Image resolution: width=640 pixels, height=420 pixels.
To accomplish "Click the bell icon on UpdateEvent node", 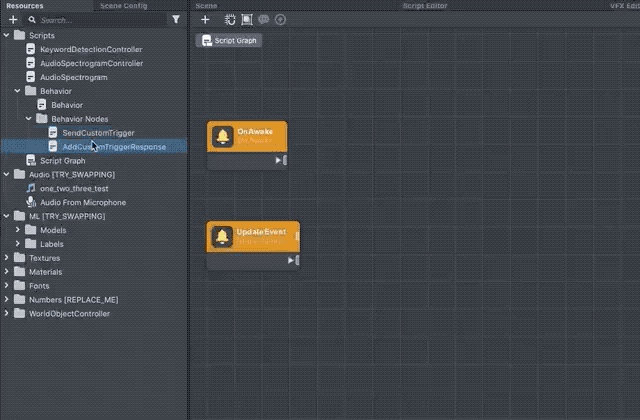I will pyautogui.click(x=223, y=236).
